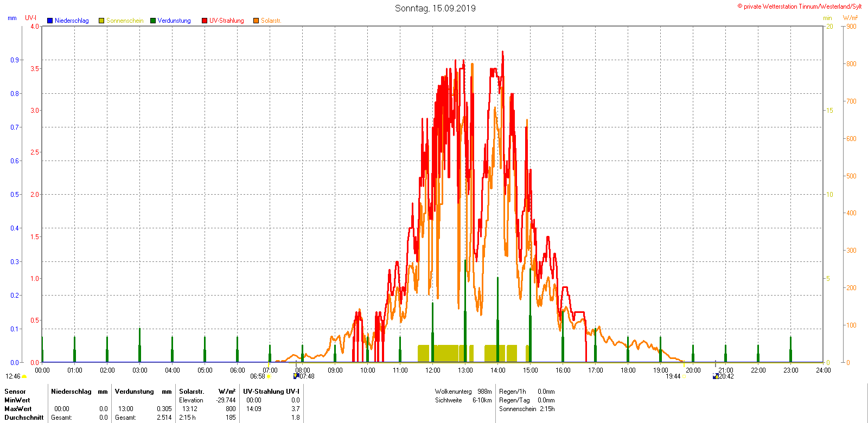
Task: Click the Sensor header in the stats table
Action: (x=15, y=392)
